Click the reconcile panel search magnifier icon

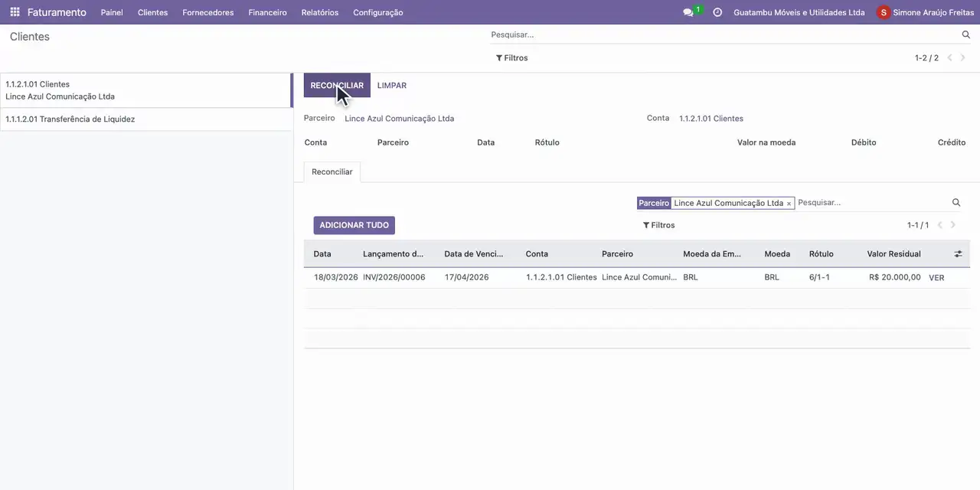956,203
